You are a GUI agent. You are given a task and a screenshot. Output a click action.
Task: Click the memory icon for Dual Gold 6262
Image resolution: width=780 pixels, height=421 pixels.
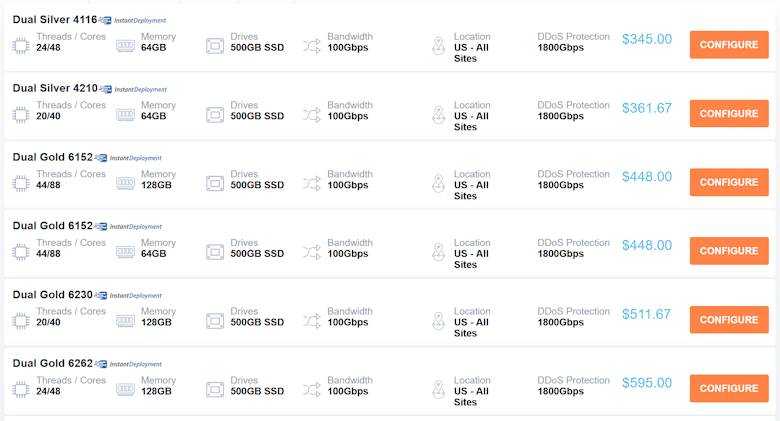[x=125, y=390]
